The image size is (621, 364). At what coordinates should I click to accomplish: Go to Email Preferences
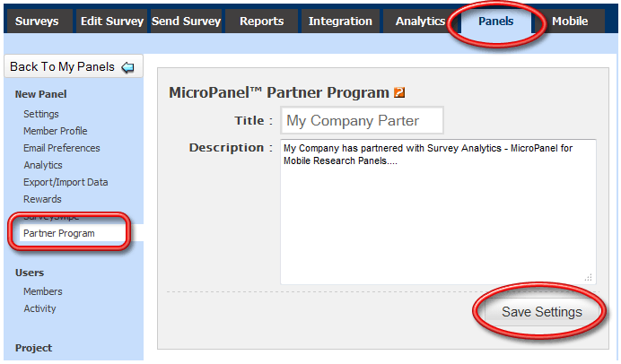pos(62,148)
